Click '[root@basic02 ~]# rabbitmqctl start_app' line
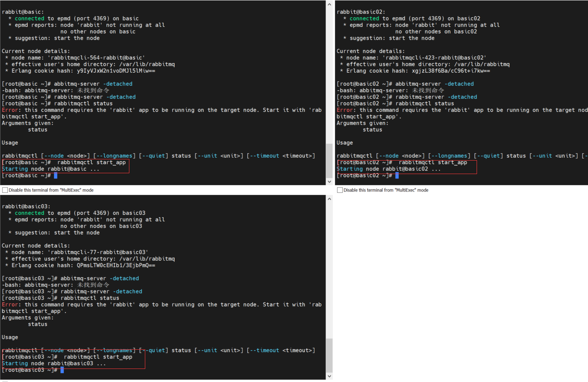 (402, 162)
